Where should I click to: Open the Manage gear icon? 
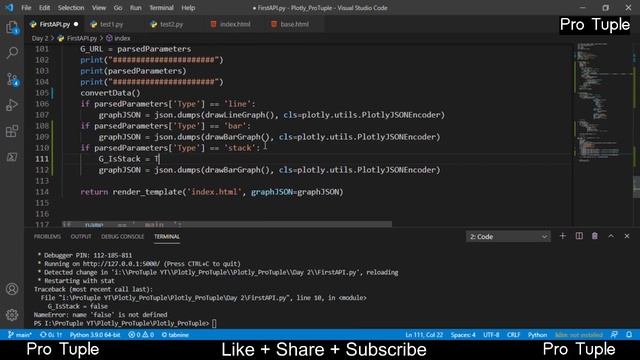pos(12,315)
